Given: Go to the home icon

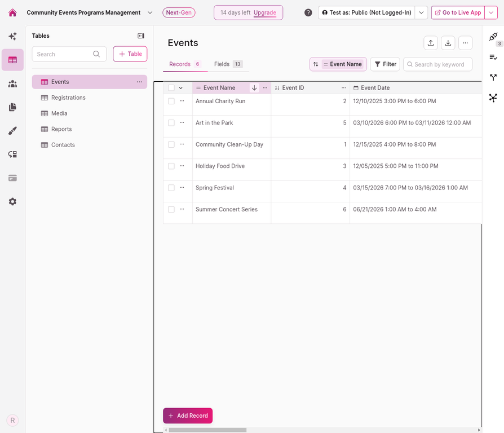Looking at the screenshot, I should tap(12, 12).
